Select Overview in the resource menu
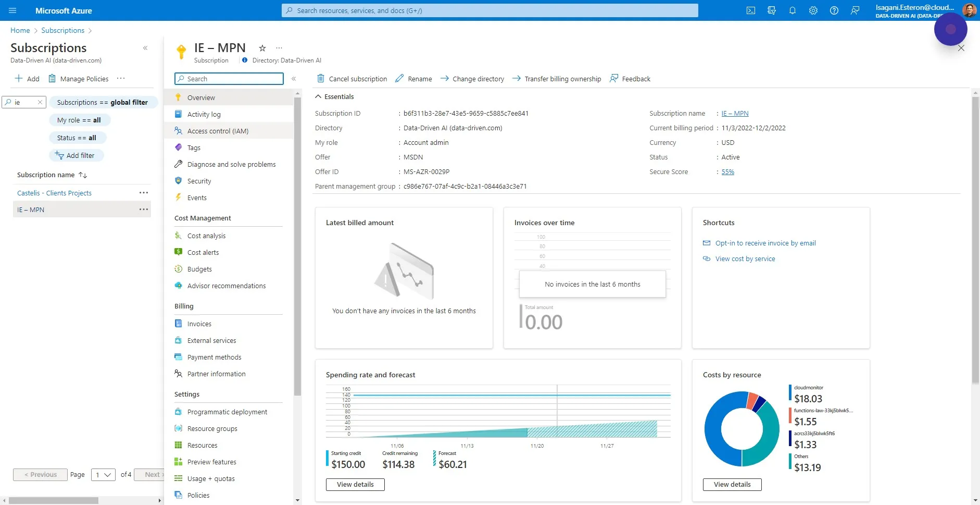Image resolution: width=980 pixels, height=505 pixels. (x=229, y=97)
